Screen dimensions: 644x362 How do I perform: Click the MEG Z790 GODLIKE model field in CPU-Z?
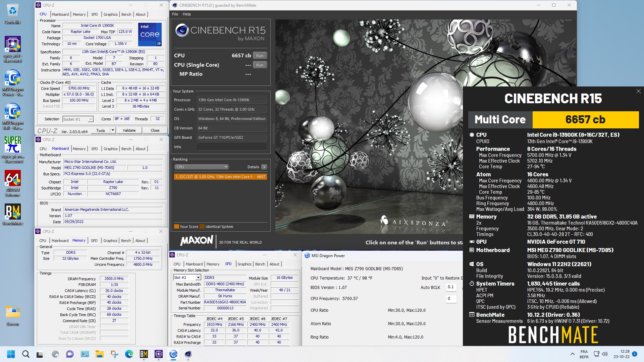95,168
